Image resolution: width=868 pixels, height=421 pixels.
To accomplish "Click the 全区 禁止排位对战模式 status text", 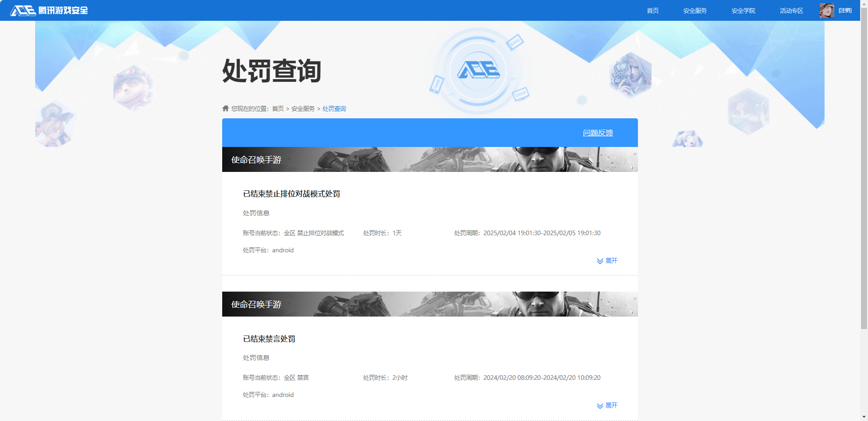I will tap(314, 233).
